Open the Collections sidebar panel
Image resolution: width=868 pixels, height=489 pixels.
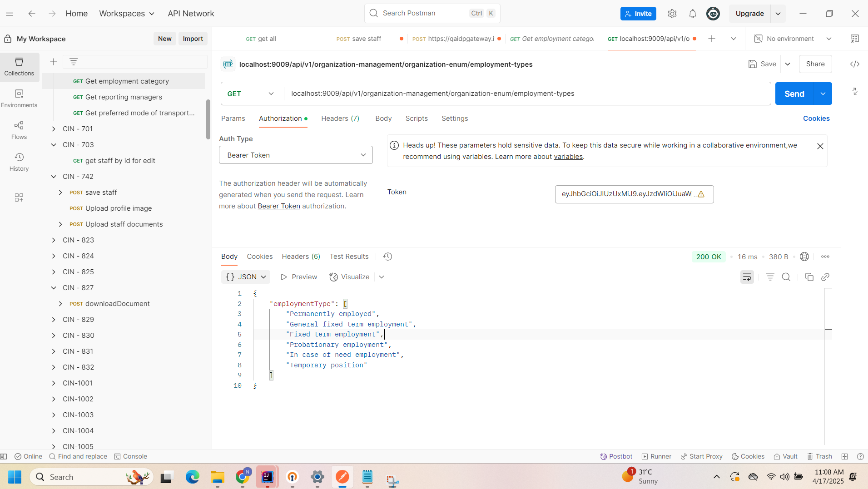[x=19, y=66]
